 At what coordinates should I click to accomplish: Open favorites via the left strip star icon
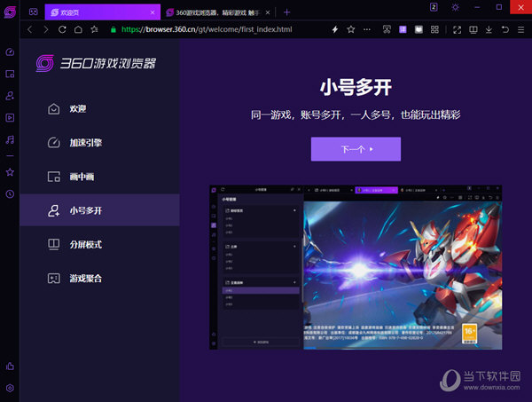coord(10,172)
